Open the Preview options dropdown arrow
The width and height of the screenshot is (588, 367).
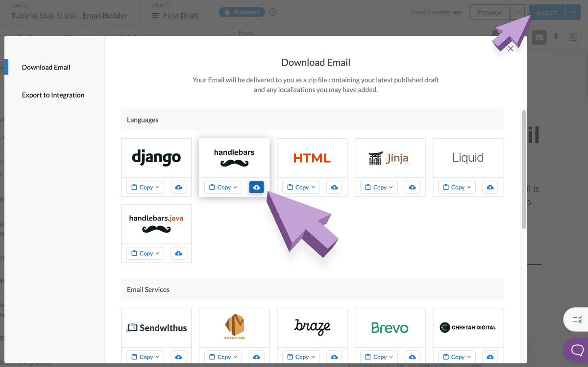point(517,12)
